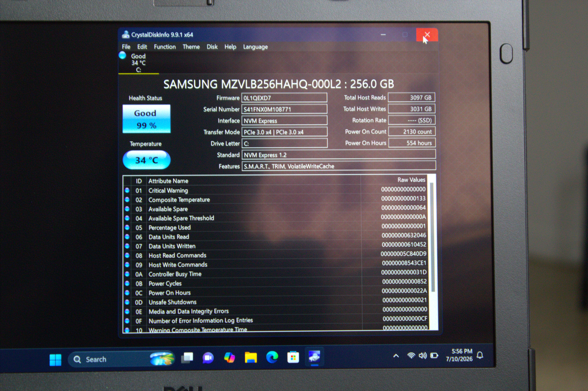Select the C: drive Good 34 °C tab
This screenshot has width=588, height=391.
tap(139, 63)
